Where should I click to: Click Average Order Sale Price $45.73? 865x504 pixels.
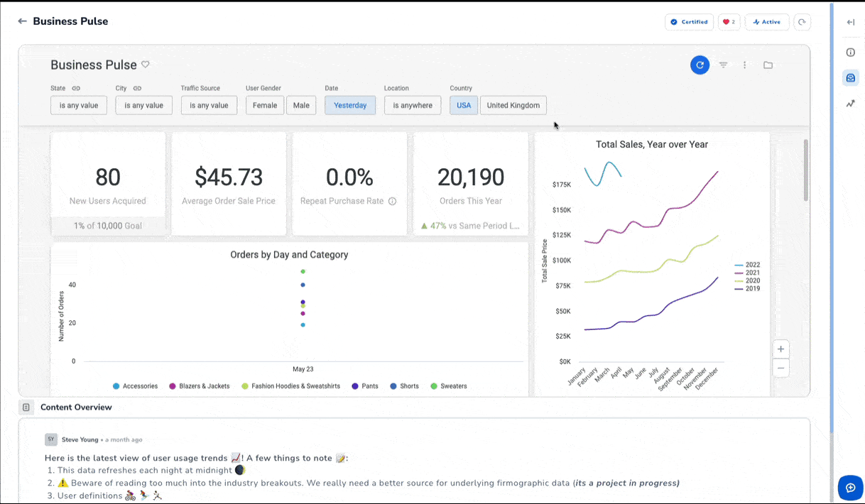(x=229, y=177)
